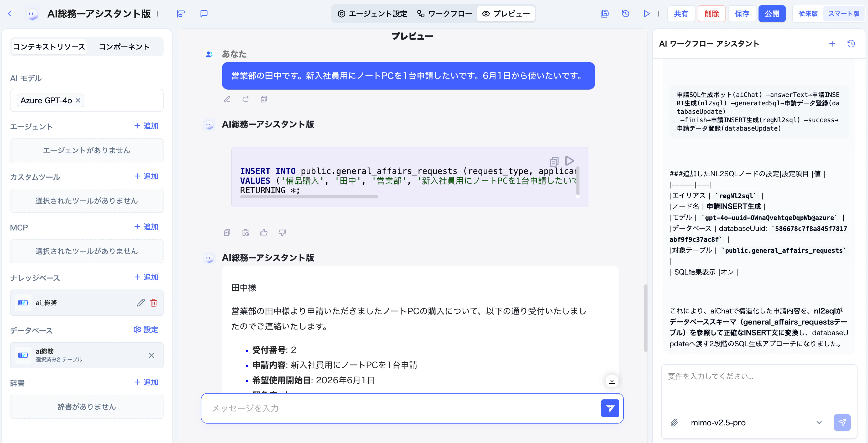This screenshot has width=868, height=443.
Task: Run the agent with the play icon
Action: [646, 13]
